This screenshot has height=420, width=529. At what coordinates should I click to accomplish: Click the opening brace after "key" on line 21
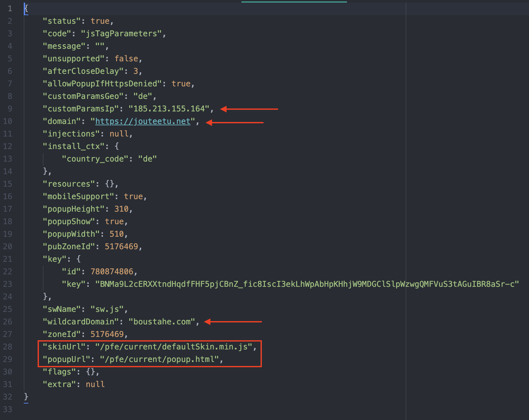[x=78, y=259]
